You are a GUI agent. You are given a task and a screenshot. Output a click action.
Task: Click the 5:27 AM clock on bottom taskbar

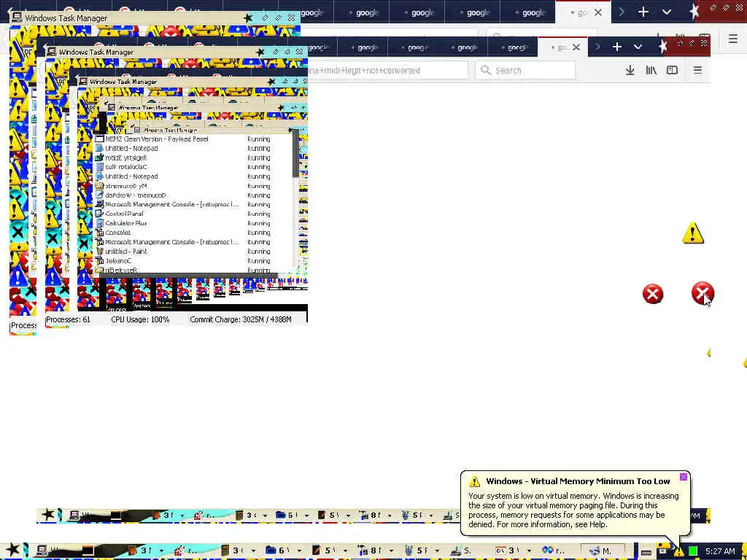(x=720, y=551)
